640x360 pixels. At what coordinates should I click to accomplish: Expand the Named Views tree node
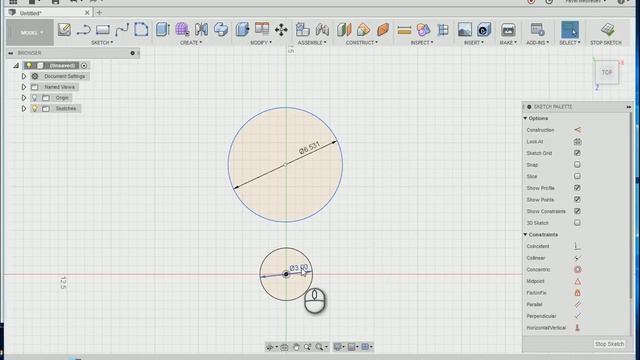[24, 87]
